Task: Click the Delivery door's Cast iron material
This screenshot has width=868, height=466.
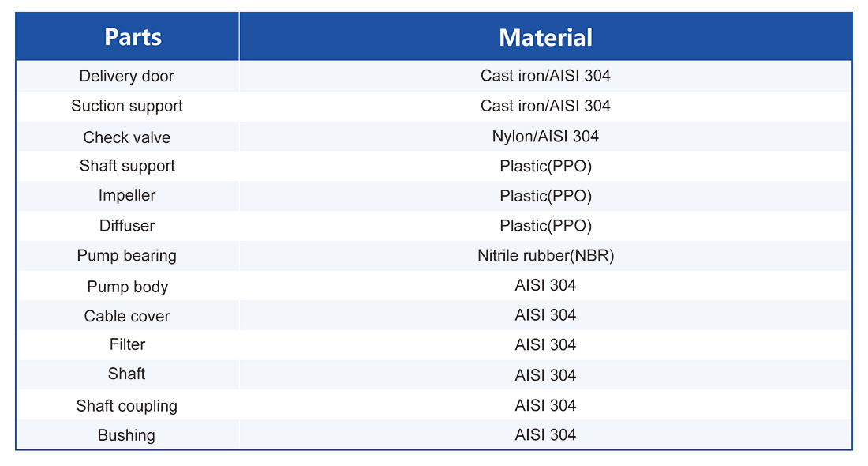Action: [x=545, y=77]
